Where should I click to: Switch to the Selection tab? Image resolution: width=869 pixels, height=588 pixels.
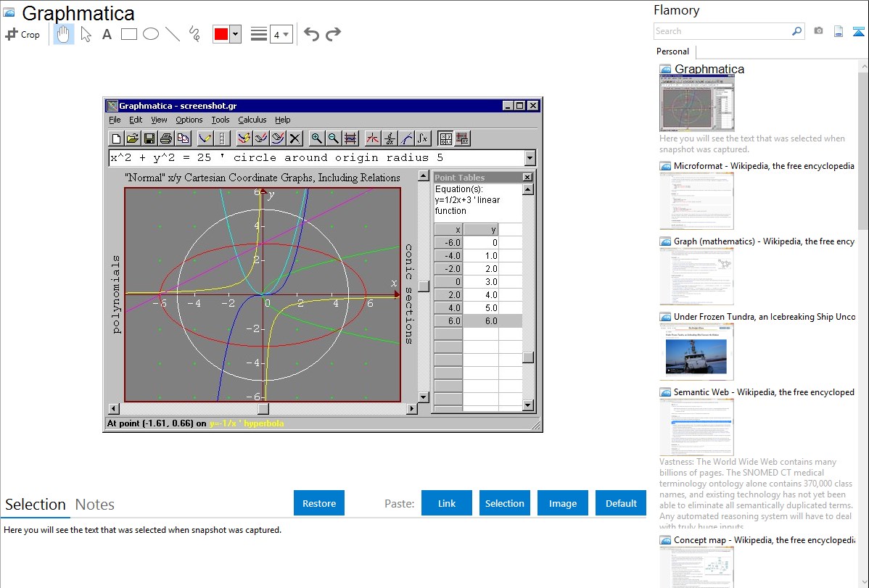(36, 505)
